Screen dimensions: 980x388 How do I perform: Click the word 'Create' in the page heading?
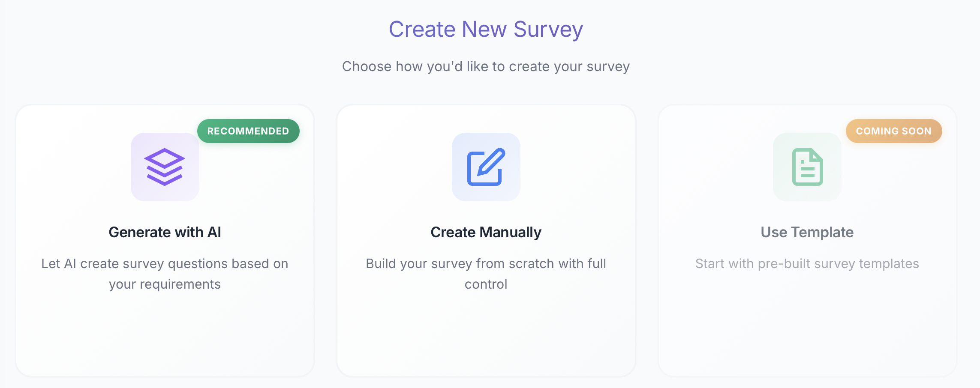coord(422,29)
